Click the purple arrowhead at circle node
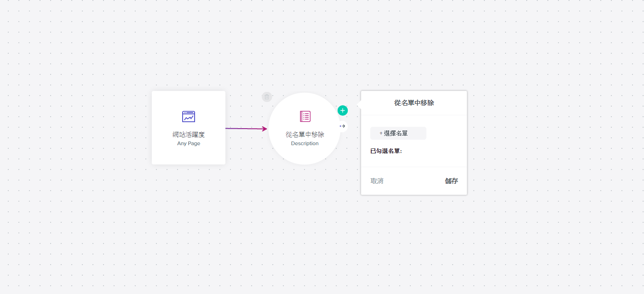644x294 pixels. (265, 129)
